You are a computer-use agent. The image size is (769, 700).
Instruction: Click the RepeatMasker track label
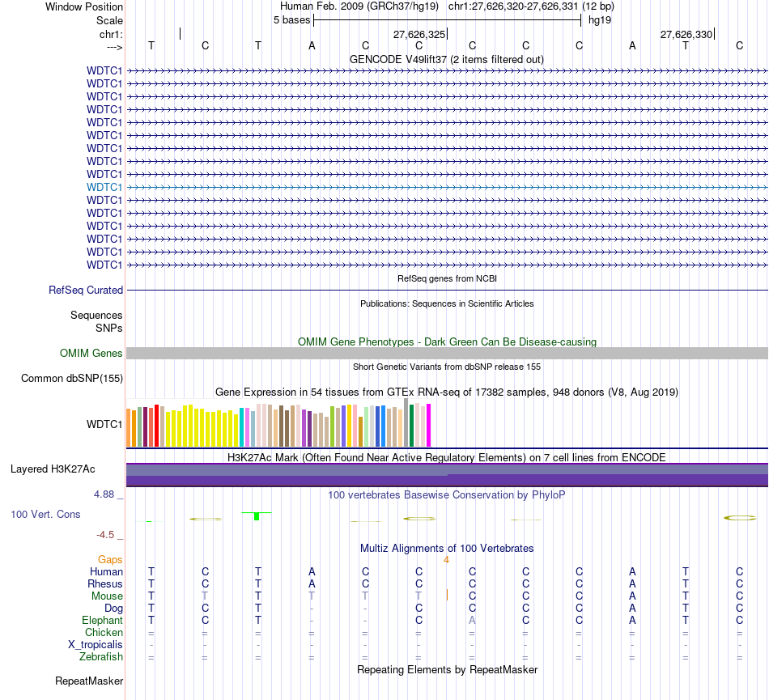pyautogui.click(x=89, y=681)
